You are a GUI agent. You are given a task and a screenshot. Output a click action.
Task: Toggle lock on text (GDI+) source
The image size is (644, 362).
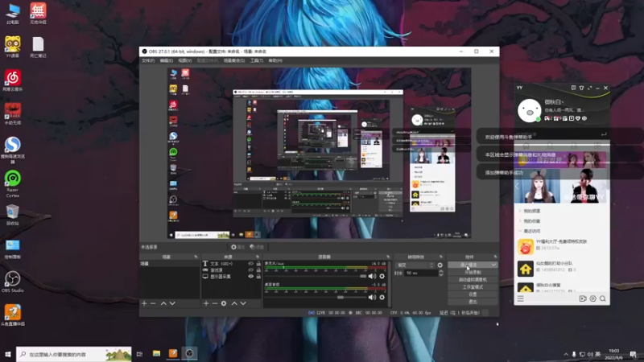point(258,264)
